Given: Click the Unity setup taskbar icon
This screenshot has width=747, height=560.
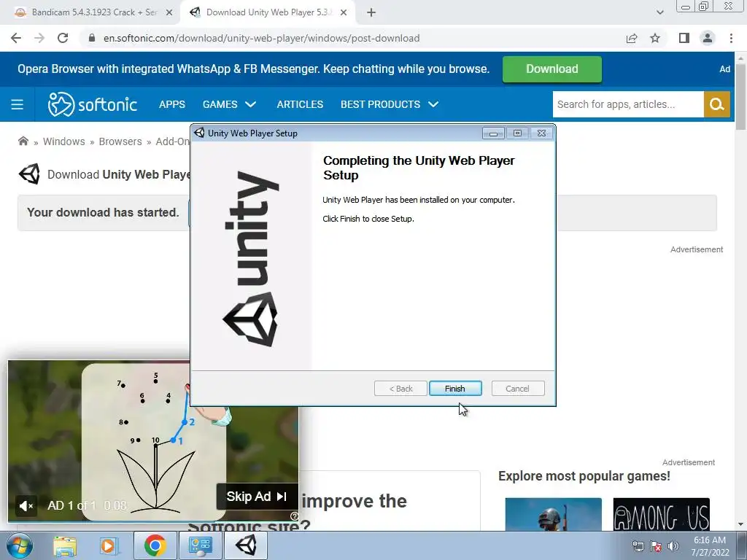Looking at the screenshot, I should coord(245,545).
